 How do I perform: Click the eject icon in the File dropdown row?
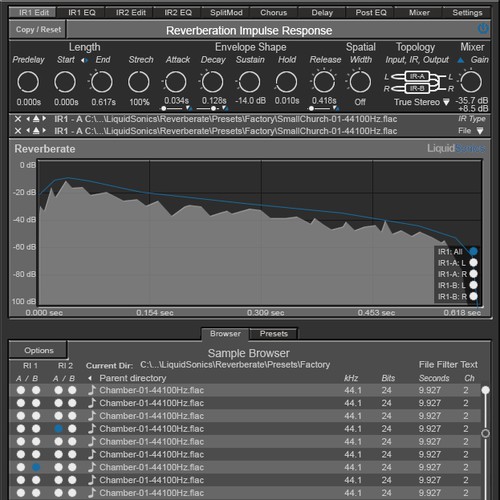click(x=36, y=131)
